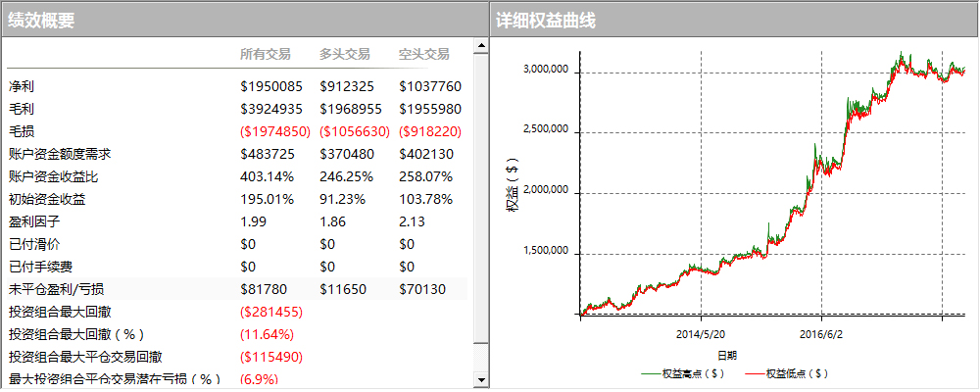Click the vertical scrollbar thumb in summary table
This screenshot has width=980, height=392.
click(x=480, y=196)
